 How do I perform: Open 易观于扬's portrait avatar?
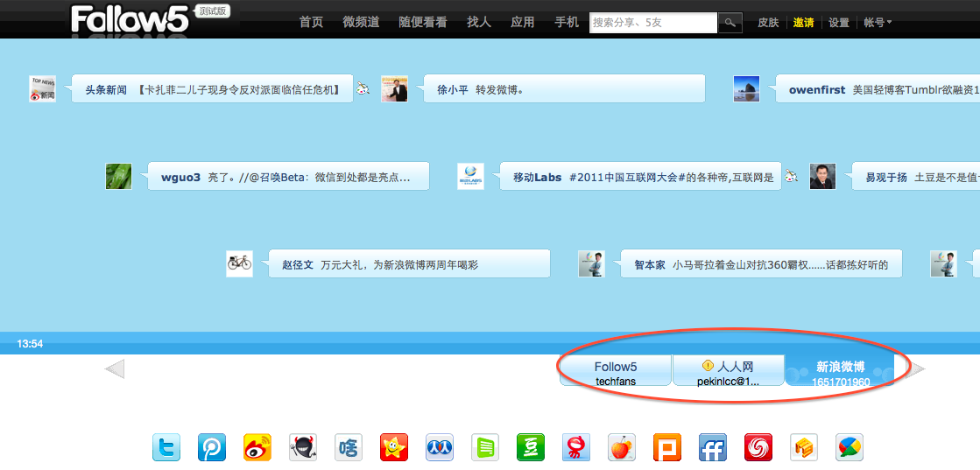pos(823,176)
